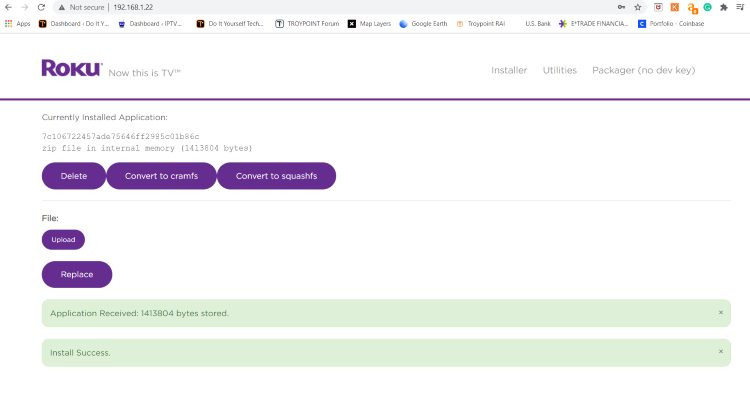This screenshot has width=750, height=399.
Task: Click the Not secure warning icon
Action: [62, 7]
